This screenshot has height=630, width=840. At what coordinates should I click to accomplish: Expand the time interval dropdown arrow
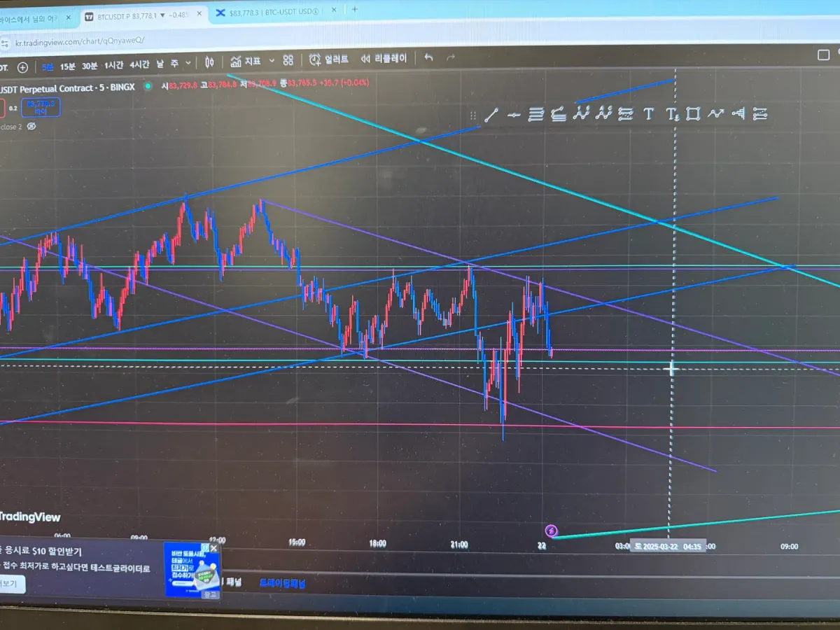pyautogui.click(x=189, y=63)
